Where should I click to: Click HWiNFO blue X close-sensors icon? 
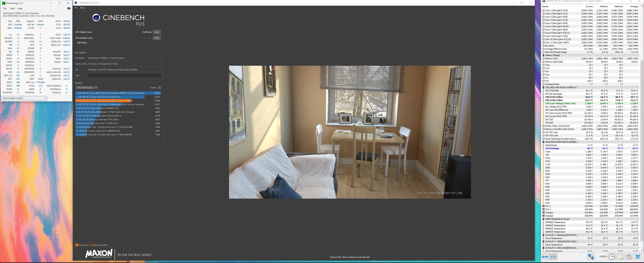(x=638, y=257)
